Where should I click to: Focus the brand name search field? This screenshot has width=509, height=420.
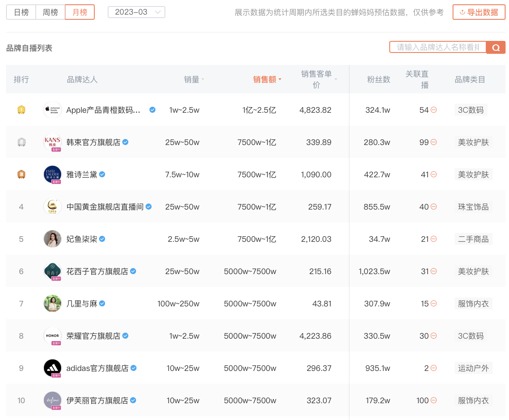tap(438, 47)
